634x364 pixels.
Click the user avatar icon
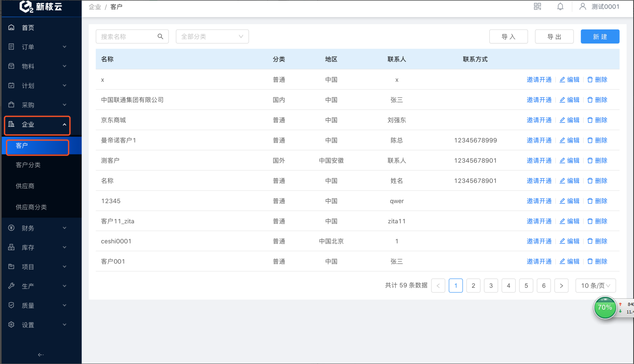click(583, 6)
